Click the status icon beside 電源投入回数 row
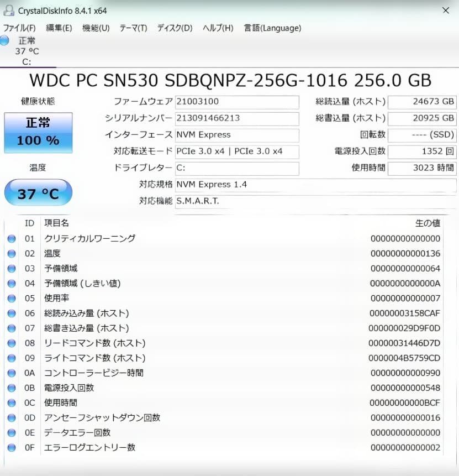The height and width of the screenshot is (476, 459). [x=12, y=388]
